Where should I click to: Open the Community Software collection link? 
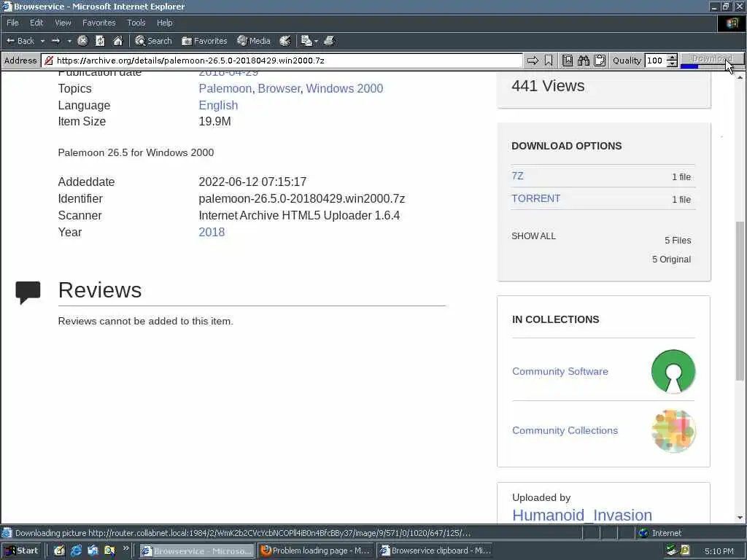click(560, 371)
